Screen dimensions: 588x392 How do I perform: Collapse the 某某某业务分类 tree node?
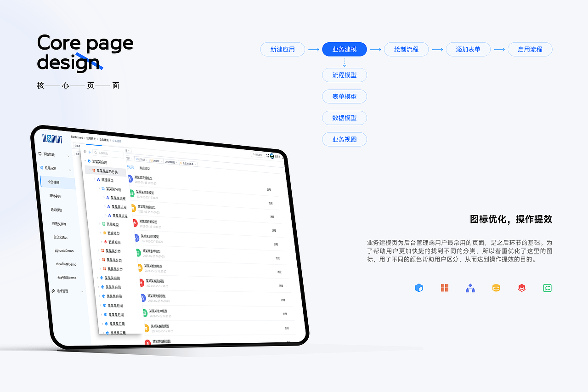click(x=90, y=170)
